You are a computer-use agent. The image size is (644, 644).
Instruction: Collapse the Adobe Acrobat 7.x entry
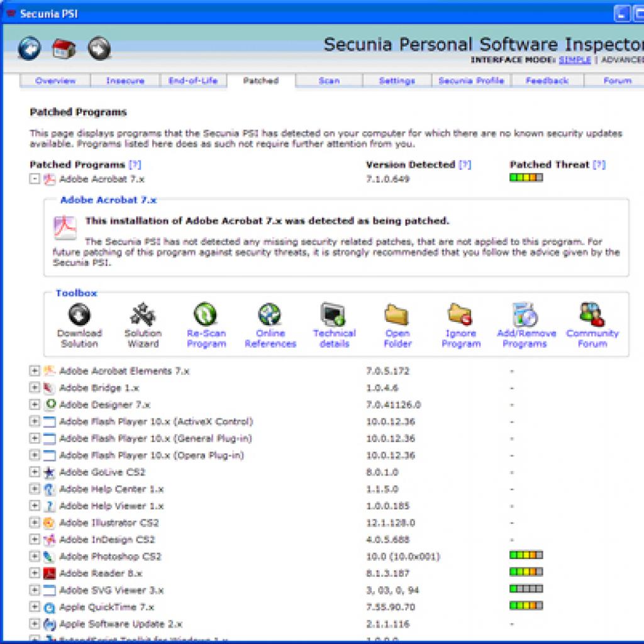pos(35,179)
